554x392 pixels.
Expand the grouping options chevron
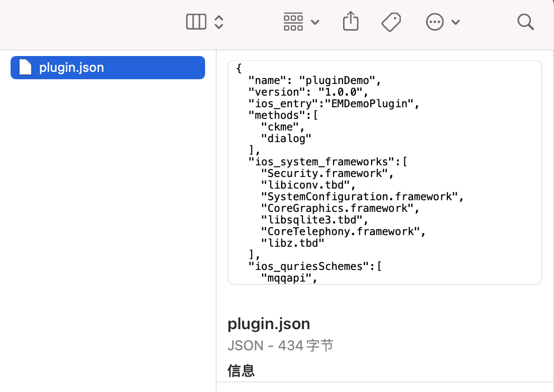click(x=315, y=22)
